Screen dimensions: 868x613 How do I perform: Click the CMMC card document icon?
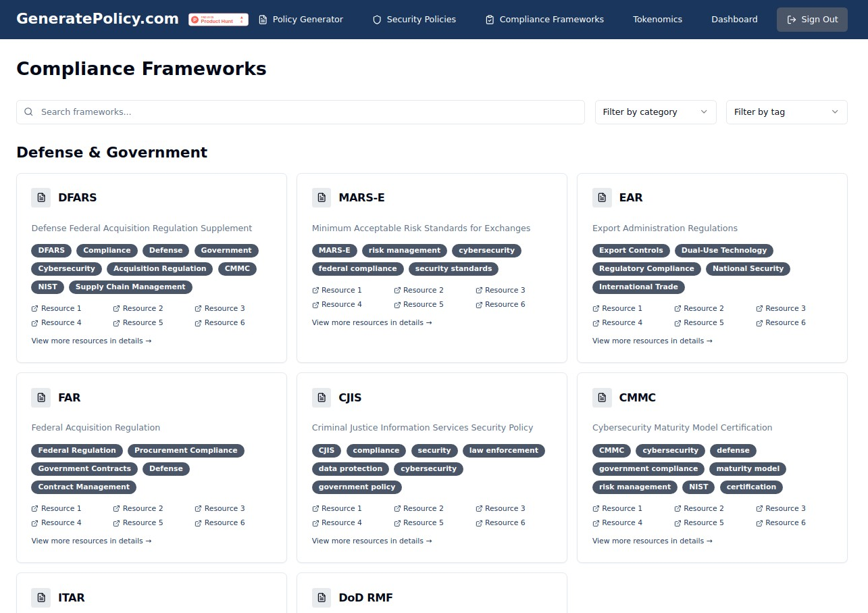click(602, 397)
